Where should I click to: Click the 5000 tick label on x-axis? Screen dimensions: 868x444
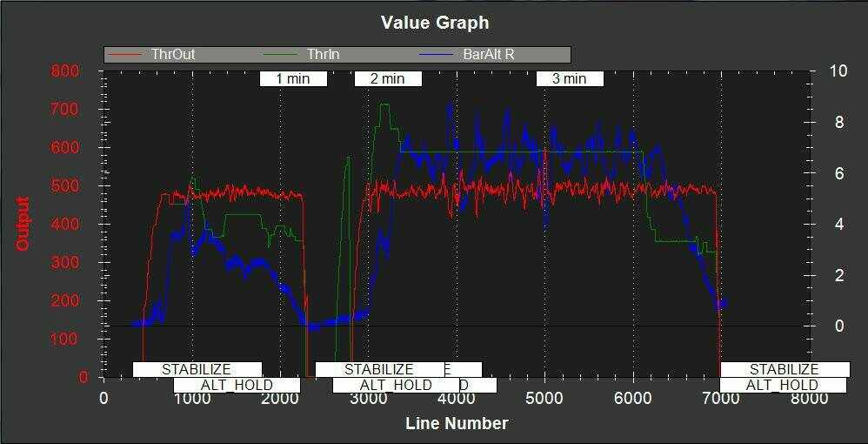point(544,399)
